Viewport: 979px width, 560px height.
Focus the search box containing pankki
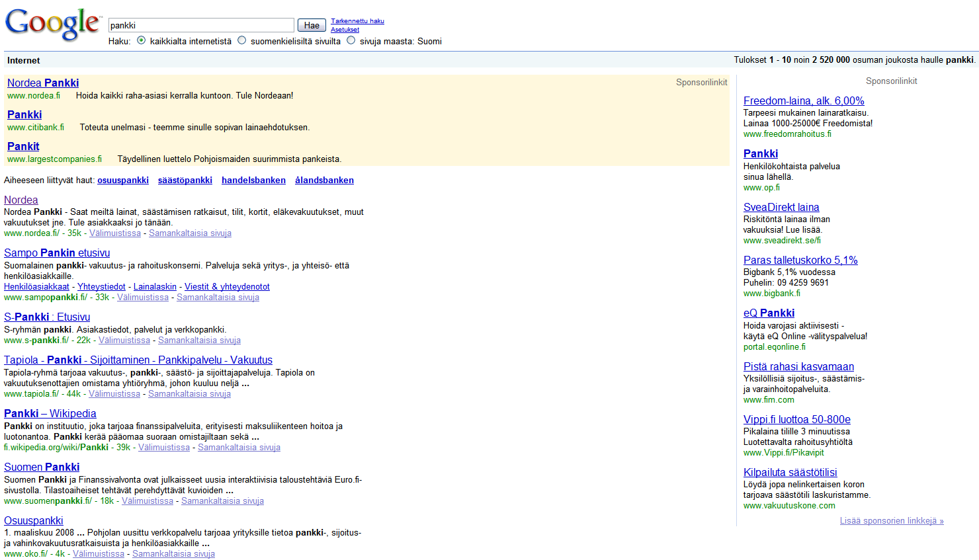click(201, 25)
